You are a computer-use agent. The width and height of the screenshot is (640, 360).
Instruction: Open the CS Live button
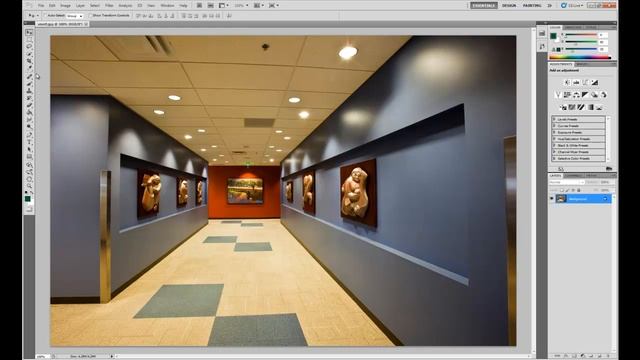point(572,6)
